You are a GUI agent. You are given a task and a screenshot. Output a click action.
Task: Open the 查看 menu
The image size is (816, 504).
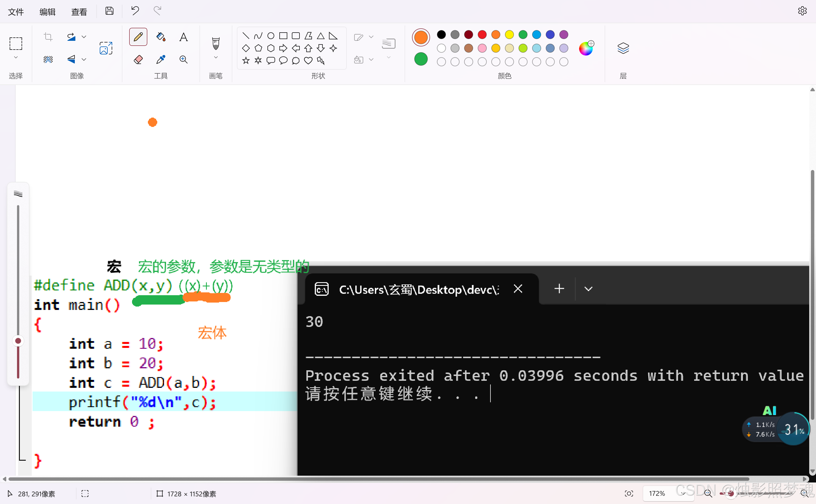coord(79,12)
